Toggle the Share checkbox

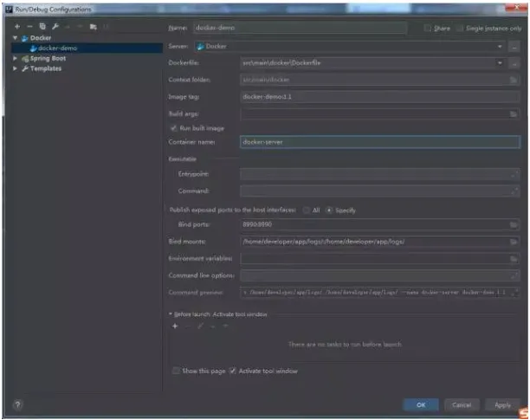click(x=427, y=28)
